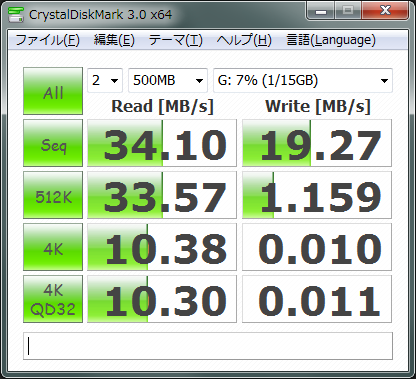
Task: Open the 500MB test size dropdown
Action: pyautogui.click(x=168, y=80)
